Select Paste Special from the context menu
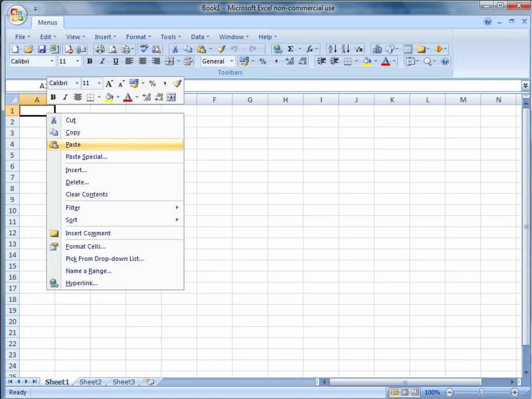The width and height of the screenshot is (532, 399). tap(86, 157)
